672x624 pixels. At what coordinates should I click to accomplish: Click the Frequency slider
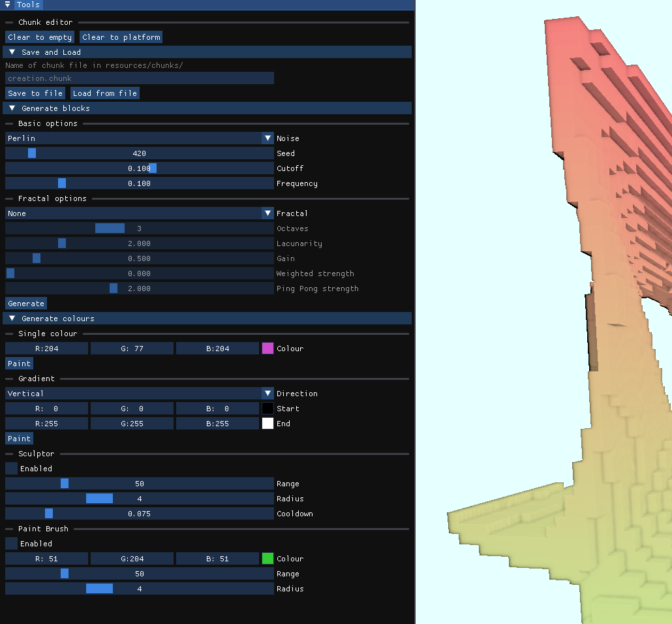(x=139, y=183)
